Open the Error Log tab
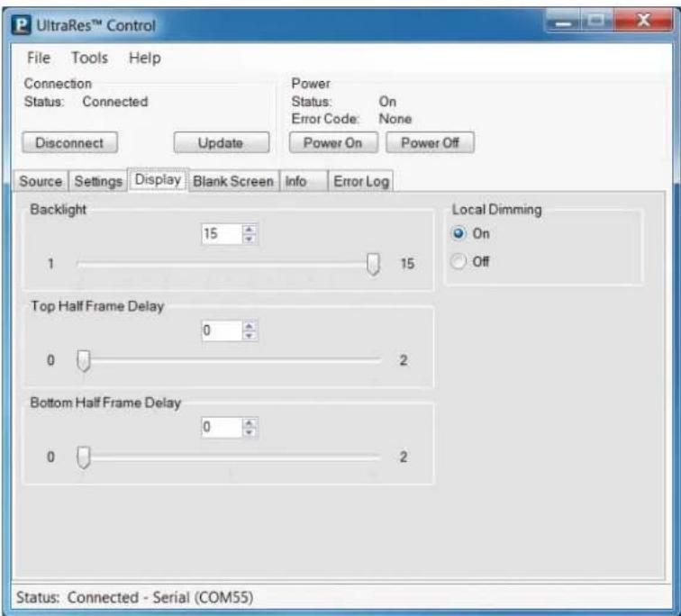Viewport: 681px width, 616px height. [361, 181]
